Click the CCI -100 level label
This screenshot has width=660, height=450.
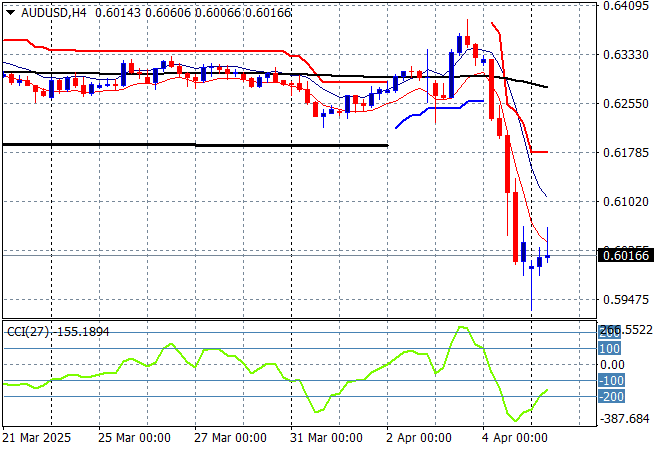point(611,381)
